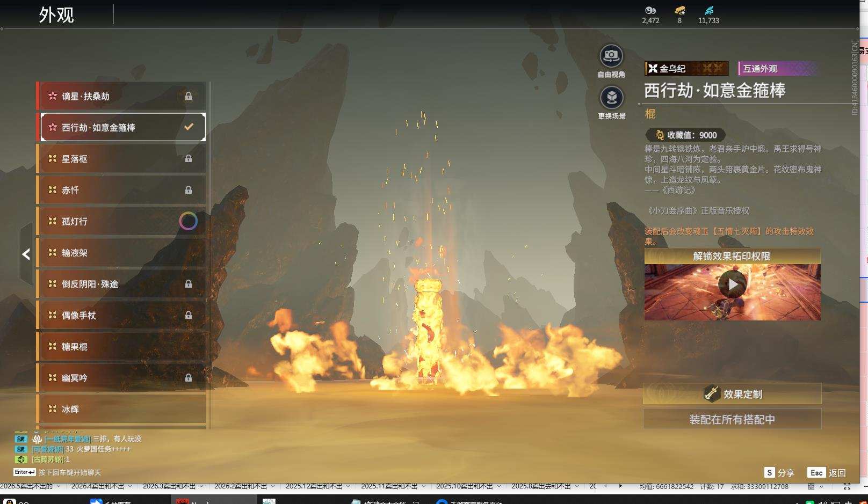Open dropdown arrow on 2025.10卖出和不出 tab
868x504 pixels.
click(x=499, y=486)
